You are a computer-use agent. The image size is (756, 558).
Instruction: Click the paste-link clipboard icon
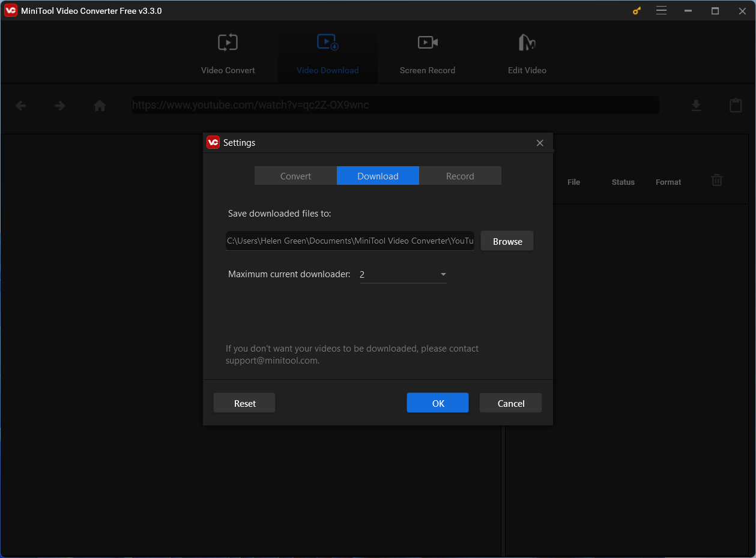[735, 105]
